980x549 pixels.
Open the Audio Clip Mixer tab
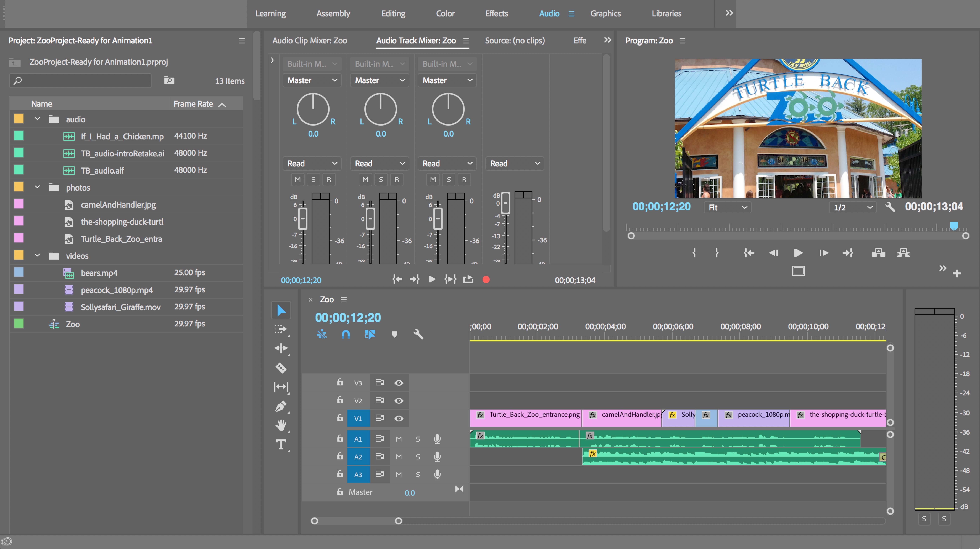coord(309,40)
